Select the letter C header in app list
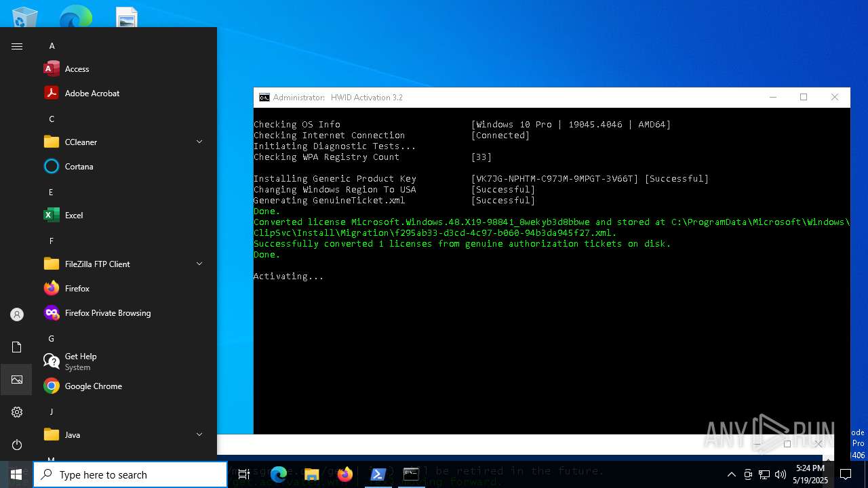868x488 pixels. click(52, 119)
